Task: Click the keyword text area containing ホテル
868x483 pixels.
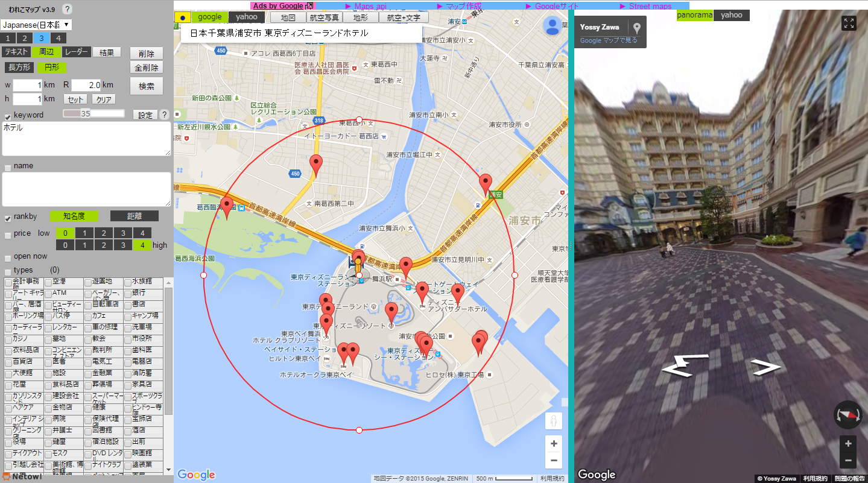Action: (x=86, y=139)
